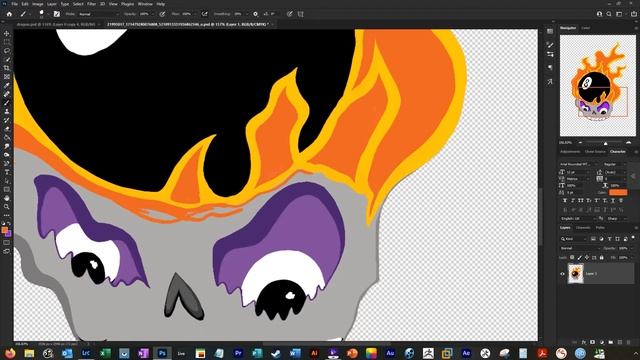Open Illustrator from the taskbar
This screenshot has height=360, width=640.
click(314, 353)
